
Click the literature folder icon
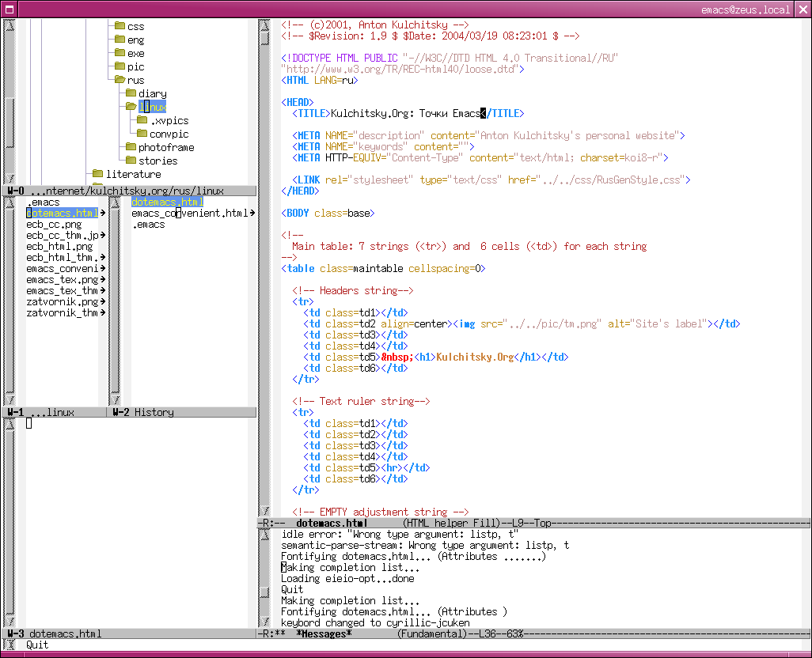coord(97,174)
